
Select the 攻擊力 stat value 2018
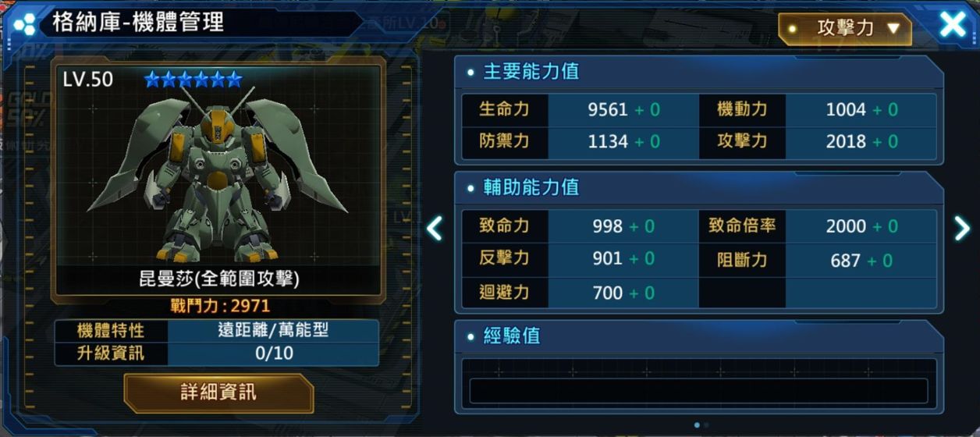tap(846, 142)
